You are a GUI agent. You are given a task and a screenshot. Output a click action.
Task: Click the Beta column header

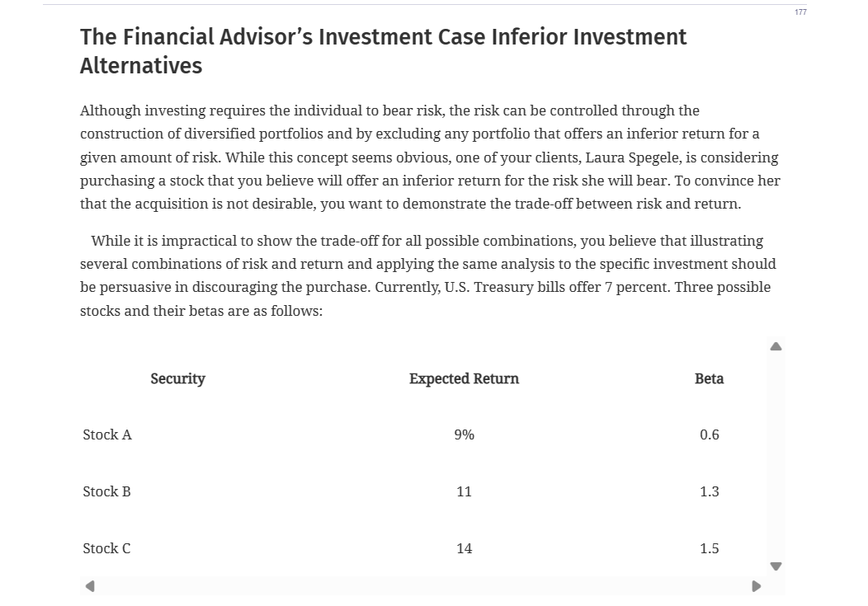coord(709,378)
